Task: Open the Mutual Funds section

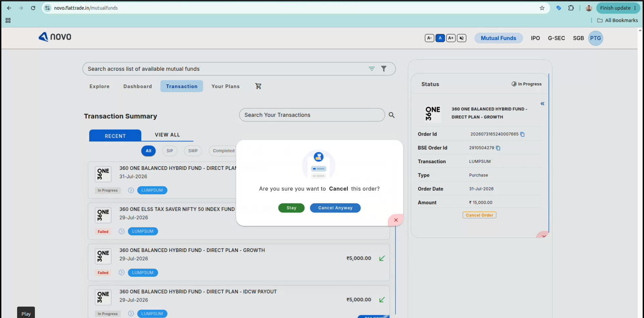Action: pos(498,38)
